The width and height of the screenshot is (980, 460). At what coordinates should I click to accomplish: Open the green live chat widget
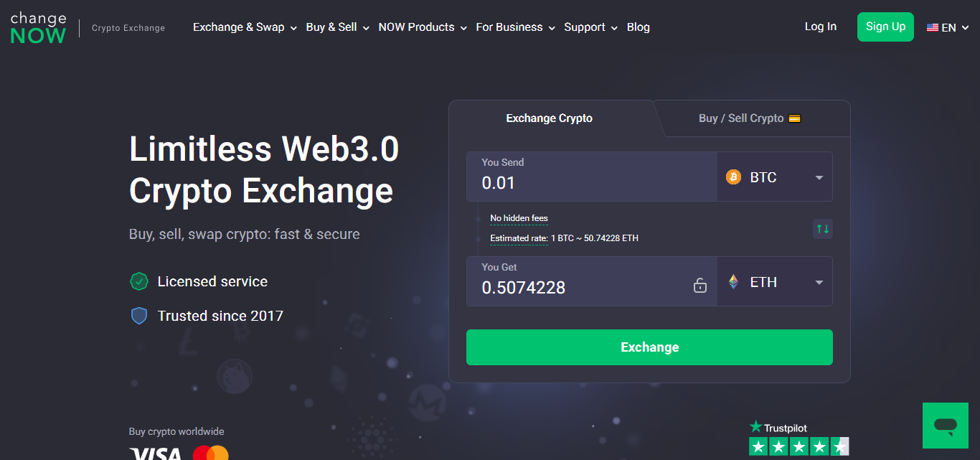click(x=946, y=426)
